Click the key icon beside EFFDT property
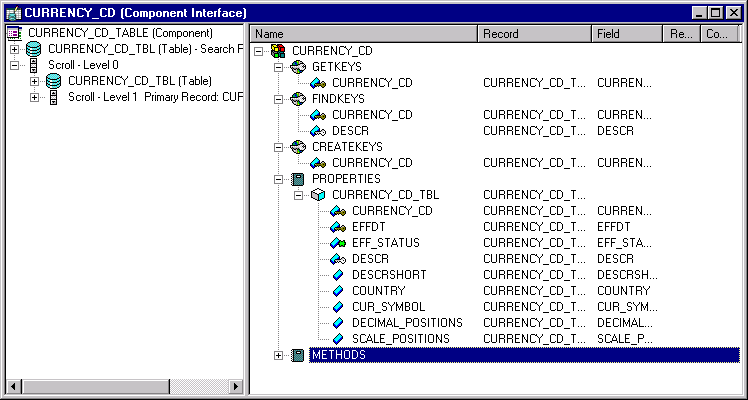 (x=337, y=227)
